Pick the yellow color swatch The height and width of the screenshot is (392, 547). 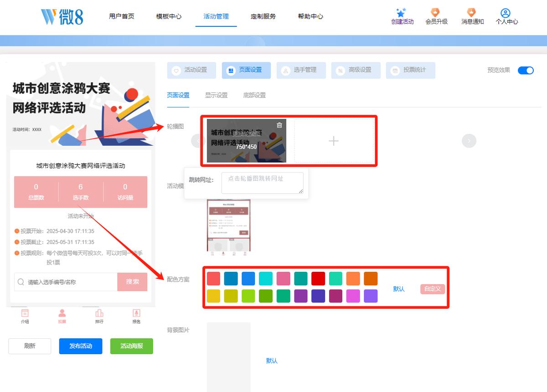tap(213, 296)
